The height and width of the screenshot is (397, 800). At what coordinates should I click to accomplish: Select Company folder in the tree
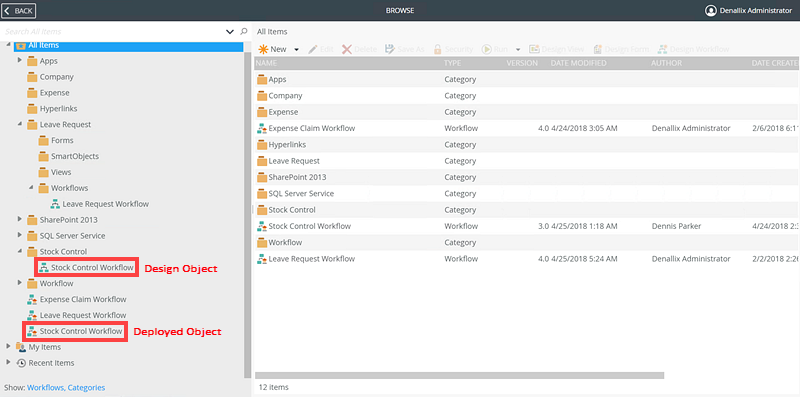coord(50,77)
